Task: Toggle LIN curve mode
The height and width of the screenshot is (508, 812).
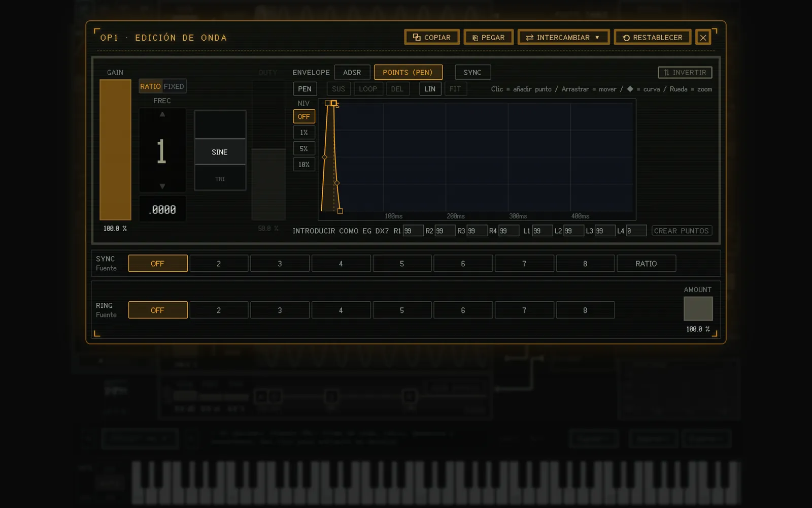Action: pos(430,89)
